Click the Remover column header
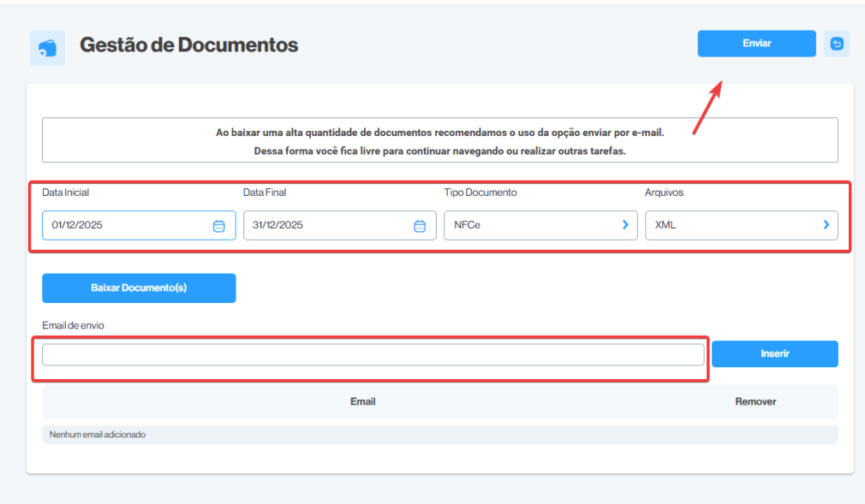This screenshot has height=504, width=865. 755,402
